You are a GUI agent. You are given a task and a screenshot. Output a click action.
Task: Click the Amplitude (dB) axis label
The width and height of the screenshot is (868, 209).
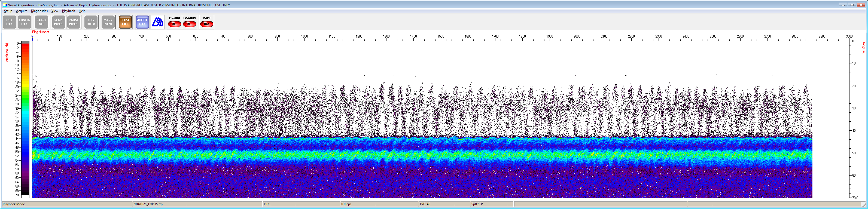click(7, 52)
